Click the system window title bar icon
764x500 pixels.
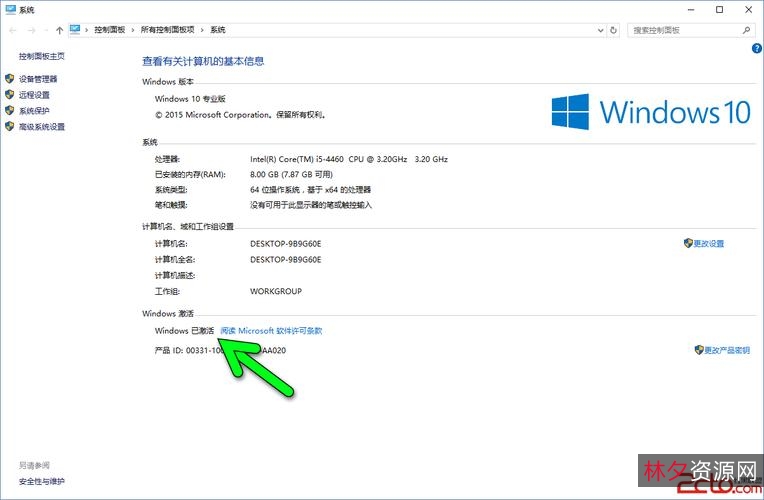point(11,9)
